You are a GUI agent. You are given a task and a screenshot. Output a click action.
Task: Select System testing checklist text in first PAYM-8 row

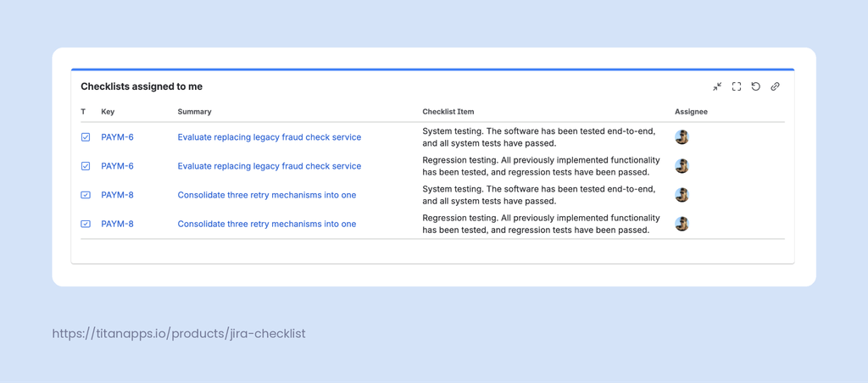click(539, 195)
